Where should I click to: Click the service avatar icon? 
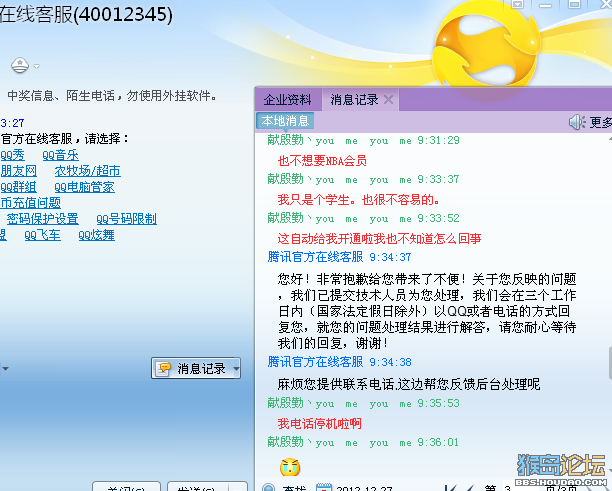pyautogui.click(x=20, y=65)
